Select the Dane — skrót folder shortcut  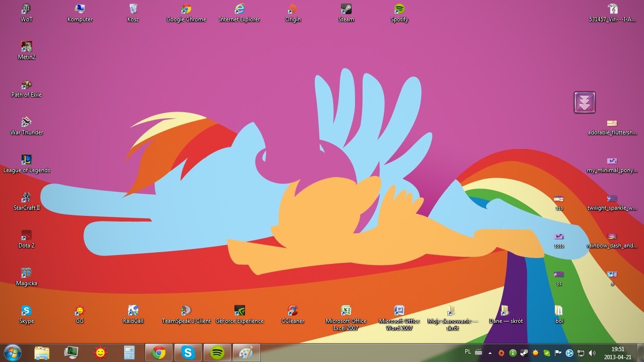tap(506, 315)
